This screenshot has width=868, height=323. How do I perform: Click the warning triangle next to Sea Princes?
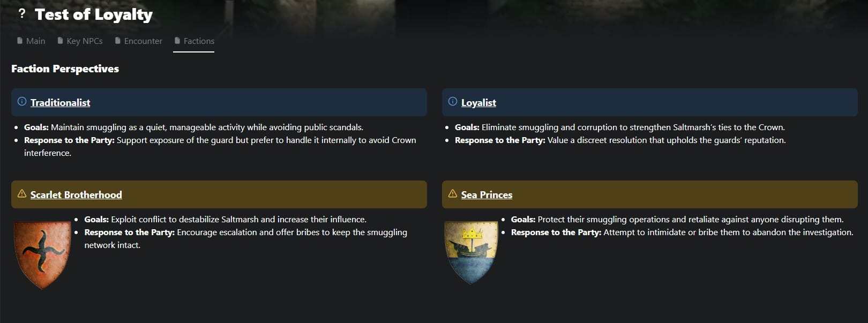[x=453, y=194]
